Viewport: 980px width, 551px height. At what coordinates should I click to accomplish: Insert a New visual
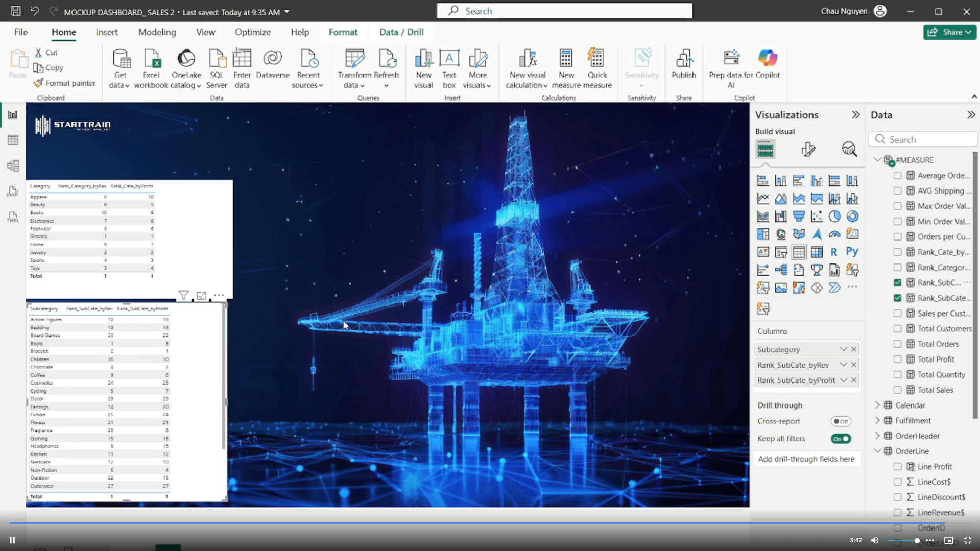423,68
